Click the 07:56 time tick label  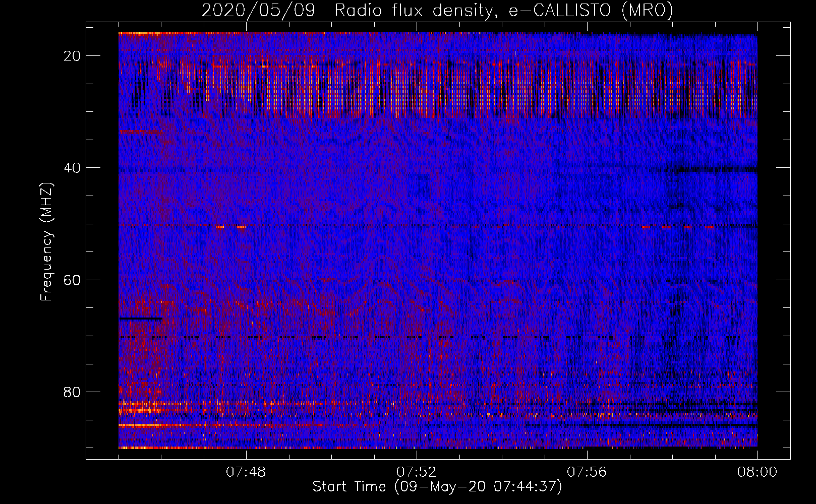click(587, 472)
